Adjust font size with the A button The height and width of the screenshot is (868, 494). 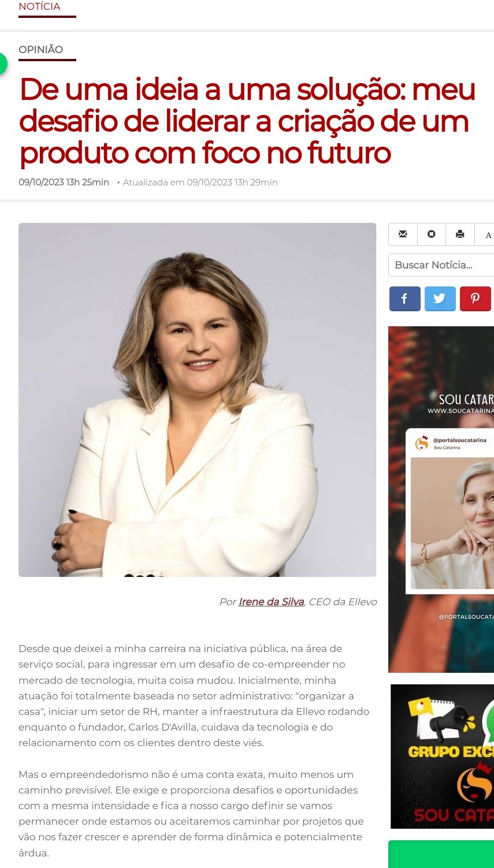pos(486,234)
